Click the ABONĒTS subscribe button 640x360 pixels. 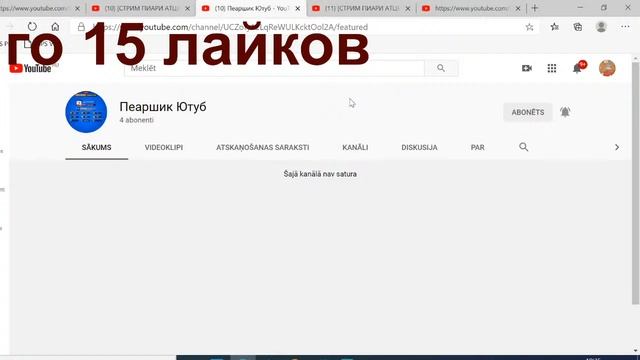[x=528, y=112]
